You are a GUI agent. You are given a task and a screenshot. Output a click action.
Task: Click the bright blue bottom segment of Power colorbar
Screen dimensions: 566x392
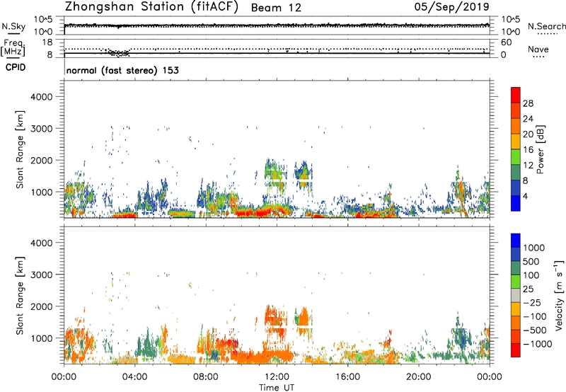pos(516,203)
